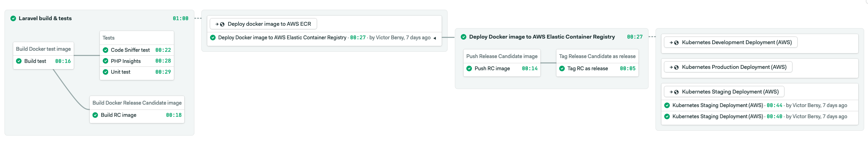Open the Unit test job
The height and width of the screenshot is (146, 868).
tap(121, 72)
